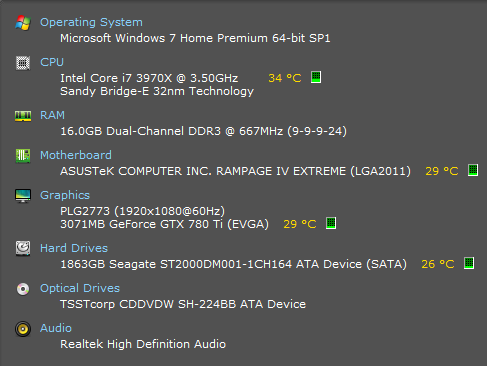Click the Hard Drives disk icon
Image resolution: width=487 pixels, height=366 pixels.
tap(23, 249)
